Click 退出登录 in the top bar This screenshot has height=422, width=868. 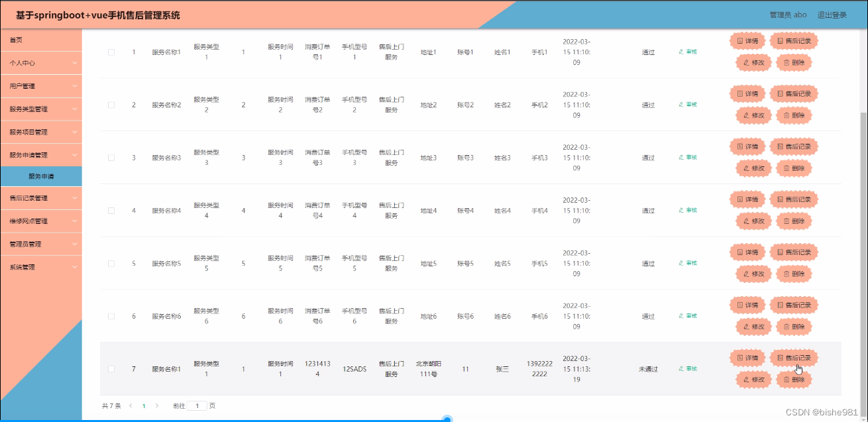pyautogui.click(x=832, y=15)
